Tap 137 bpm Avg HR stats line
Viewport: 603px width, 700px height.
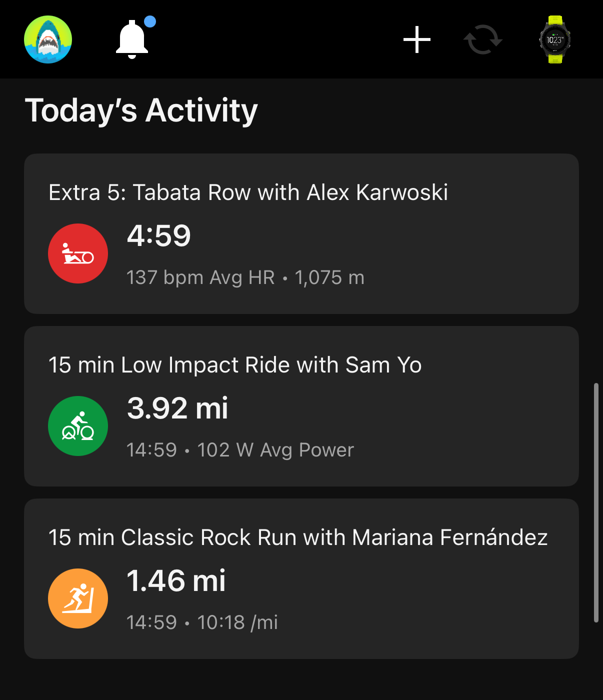click(x=200, y=277)
